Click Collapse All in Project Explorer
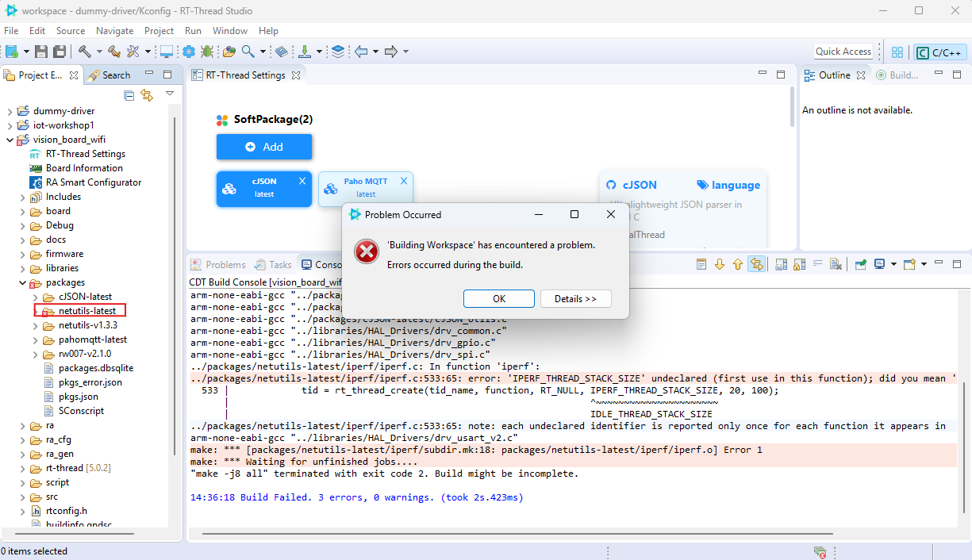972x560 pixels. coord(129,95)
